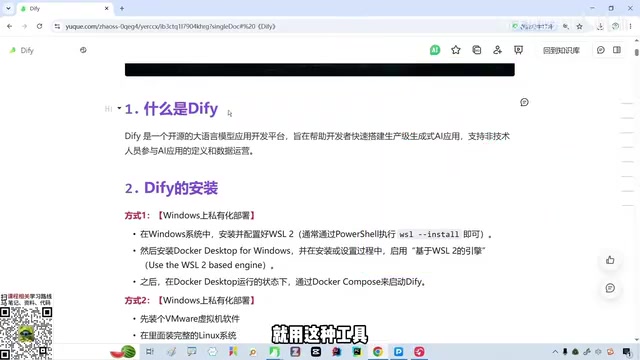Reload the page with refresh icon
This screenshot has height=360, width=640.
click(39, 26)
